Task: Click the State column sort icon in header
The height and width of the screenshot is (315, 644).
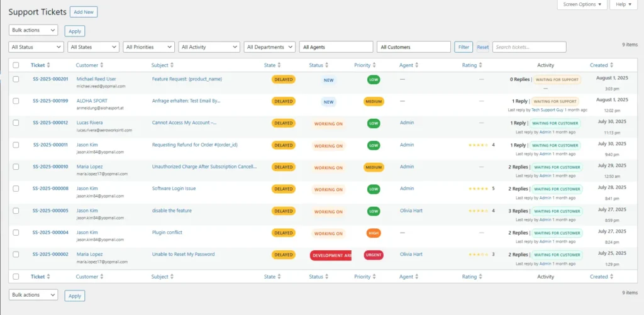Action: coord(279,65)
